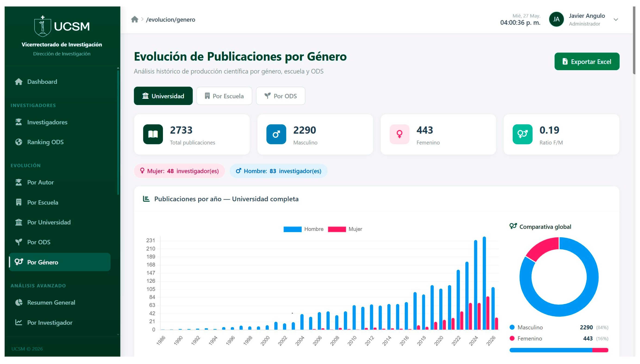640x364 pixels.
Task: Click the building icon on Por Escuela tab
Action: tap(207, 96)
